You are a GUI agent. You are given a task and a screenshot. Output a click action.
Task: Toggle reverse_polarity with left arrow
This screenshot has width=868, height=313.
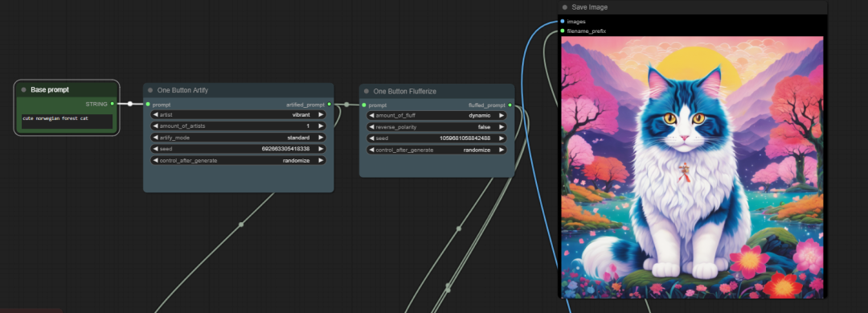(371, 127)
